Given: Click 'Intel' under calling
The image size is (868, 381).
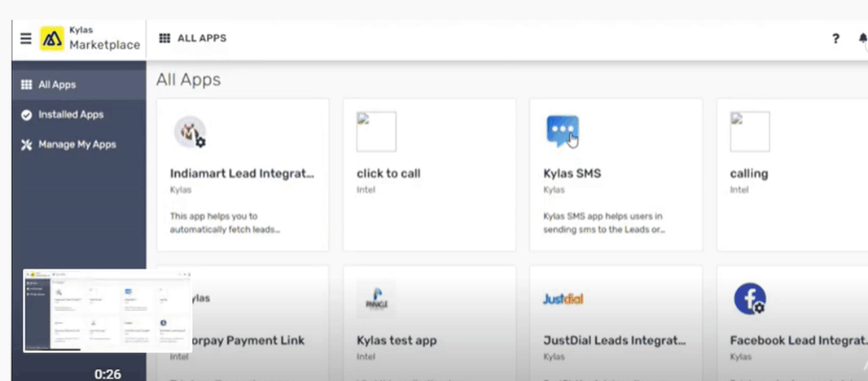Looking at the screenshot, I should tap(739, 190).
